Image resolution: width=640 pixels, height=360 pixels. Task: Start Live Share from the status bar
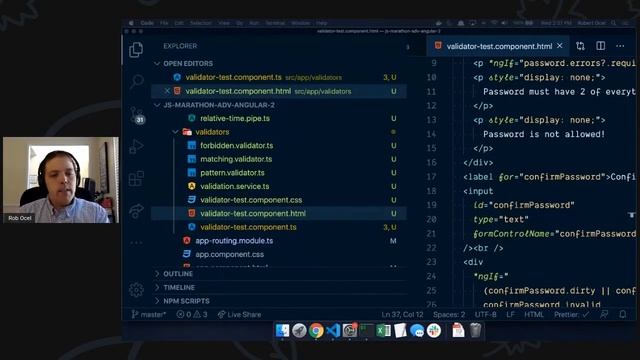click(x=239, y=314)
